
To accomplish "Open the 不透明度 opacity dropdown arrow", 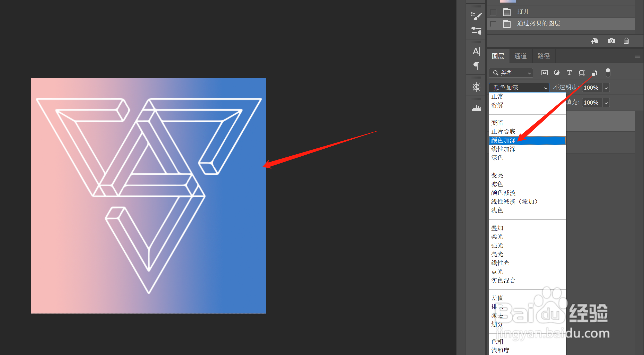I will tap(606, 88).
